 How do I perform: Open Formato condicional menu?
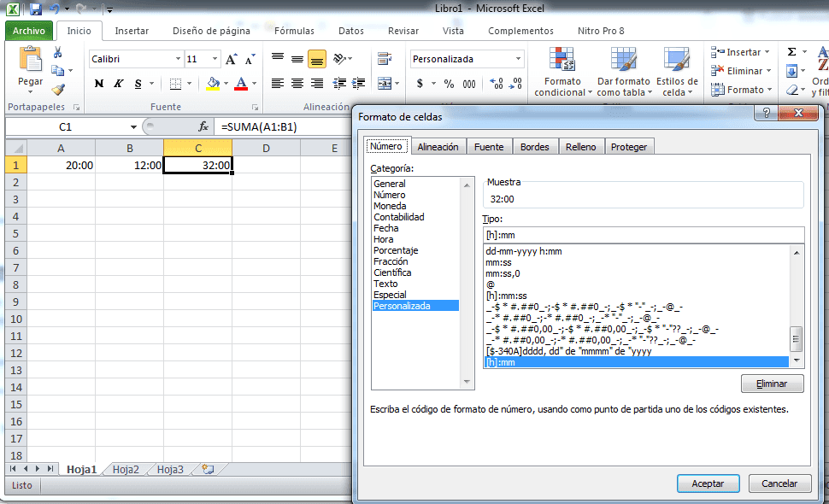[562, 71]
